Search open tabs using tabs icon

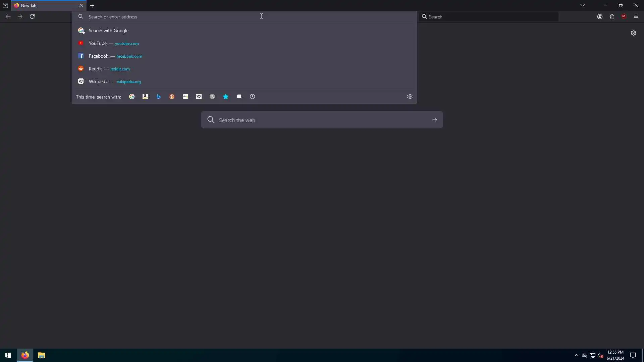[239, 97]
